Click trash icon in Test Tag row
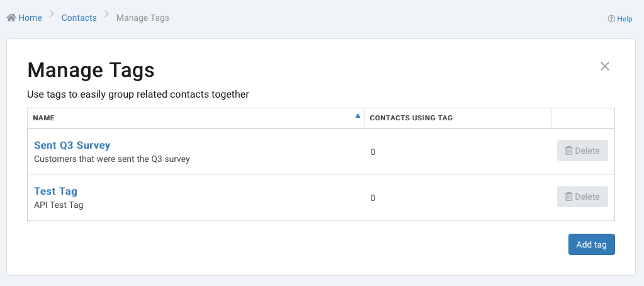This screenshot has height=286, width=644. 569,197
